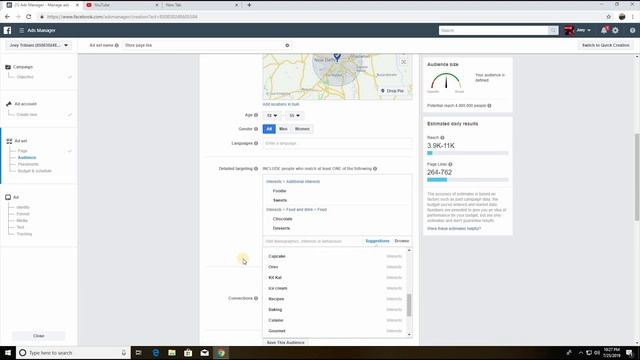This screenshot has width=640, height=360.
Task: Open Task View on taskbar
Action: 138,353
